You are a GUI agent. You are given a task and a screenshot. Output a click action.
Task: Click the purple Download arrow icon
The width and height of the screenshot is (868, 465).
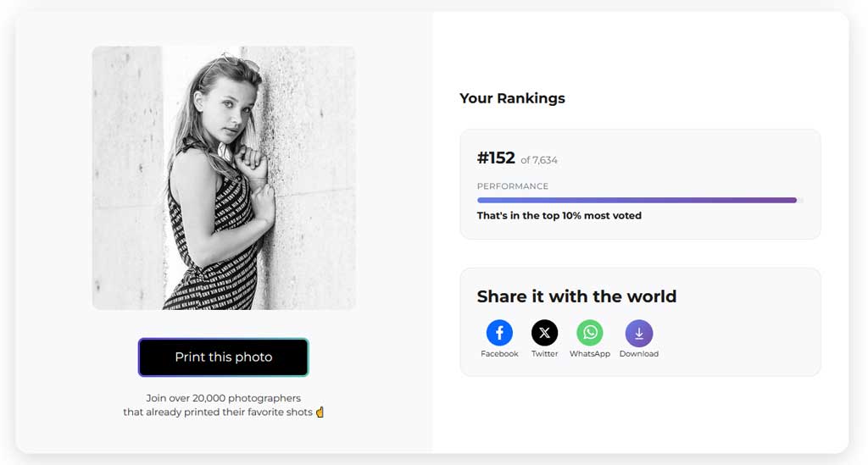pyautogui.click(x=639, y=334)
